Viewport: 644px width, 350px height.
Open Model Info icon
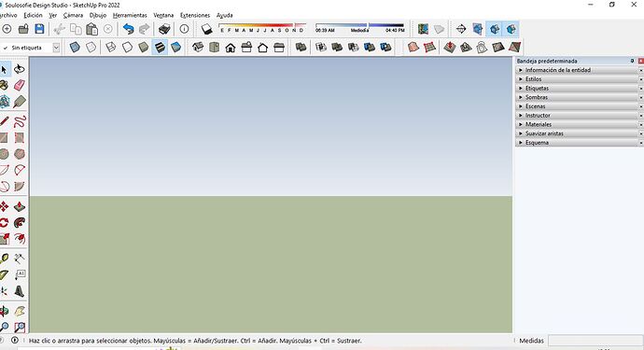[185, 29]
